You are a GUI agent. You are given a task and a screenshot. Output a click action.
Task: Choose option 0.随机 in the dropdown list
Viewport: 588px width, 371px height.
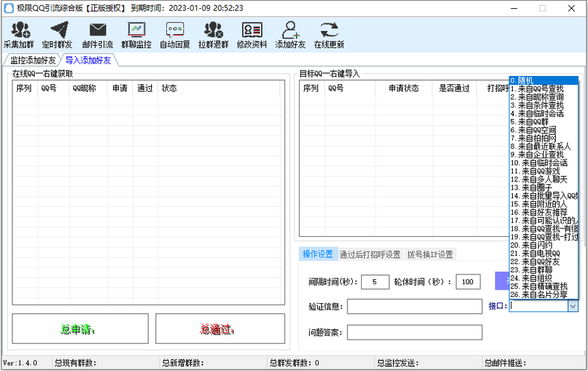[544, 80]
